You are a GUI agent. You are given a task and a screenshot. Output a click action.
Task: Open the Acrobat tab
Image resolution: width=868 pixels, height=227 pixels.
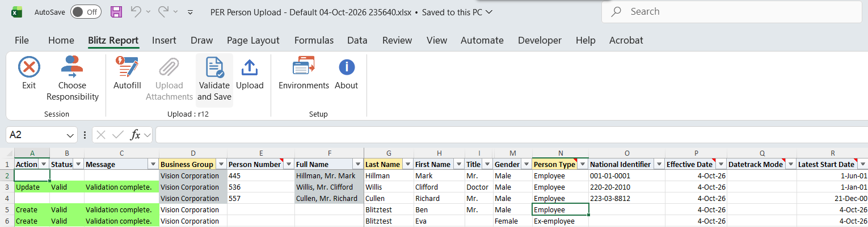pos(626,40)
